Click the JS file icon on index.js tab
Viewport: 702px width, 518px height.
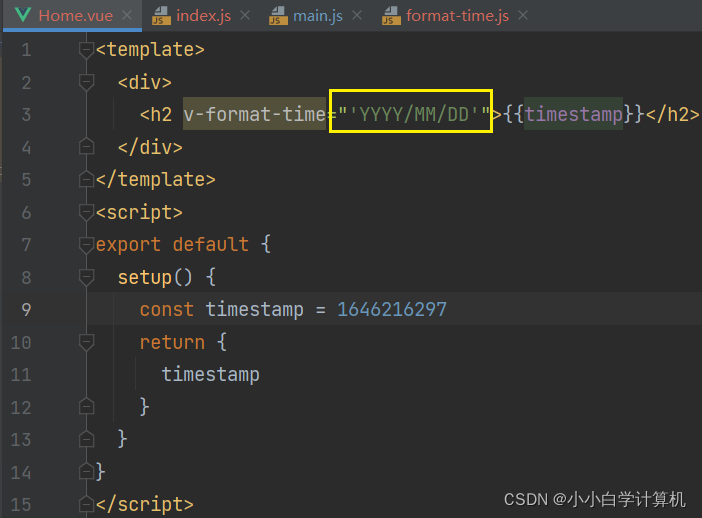pyautogui.click(x=161, y=16)
